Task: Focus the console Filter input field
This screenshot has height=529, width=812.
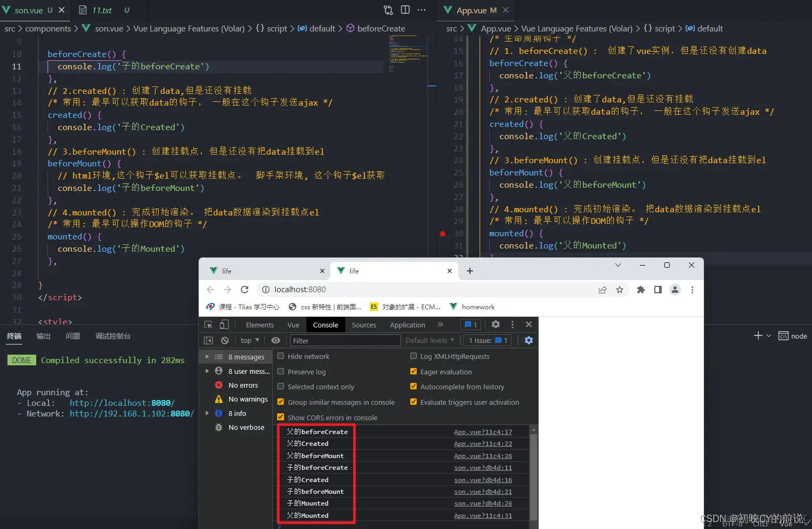Action: click(x=345, y=340)
